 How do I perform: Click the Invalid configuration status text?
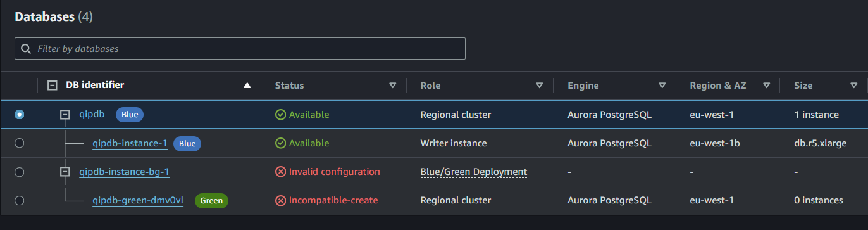tap(335, 172)
